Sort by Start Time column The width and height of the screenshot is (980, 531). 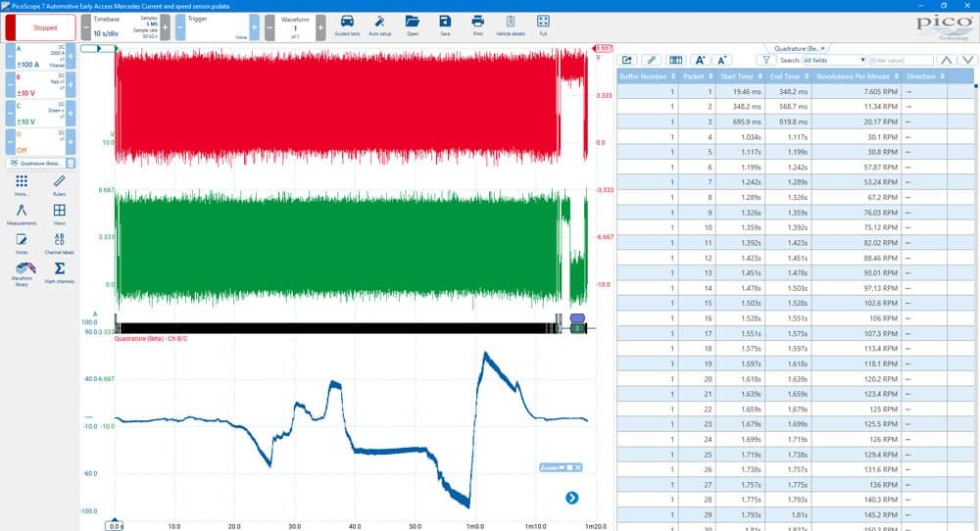point(741,76)
